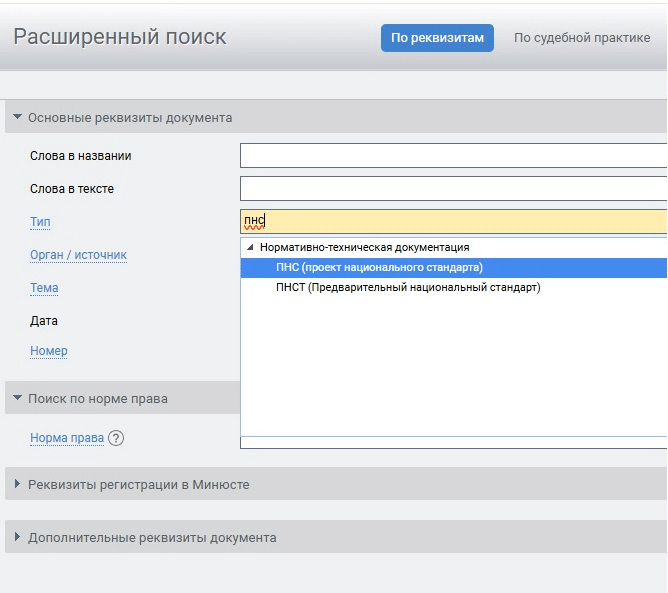The image size is (668, 593).
Task: Collapse the Основные реквизиты документа section
Action: pyautogui.click(x=17, y=118)
